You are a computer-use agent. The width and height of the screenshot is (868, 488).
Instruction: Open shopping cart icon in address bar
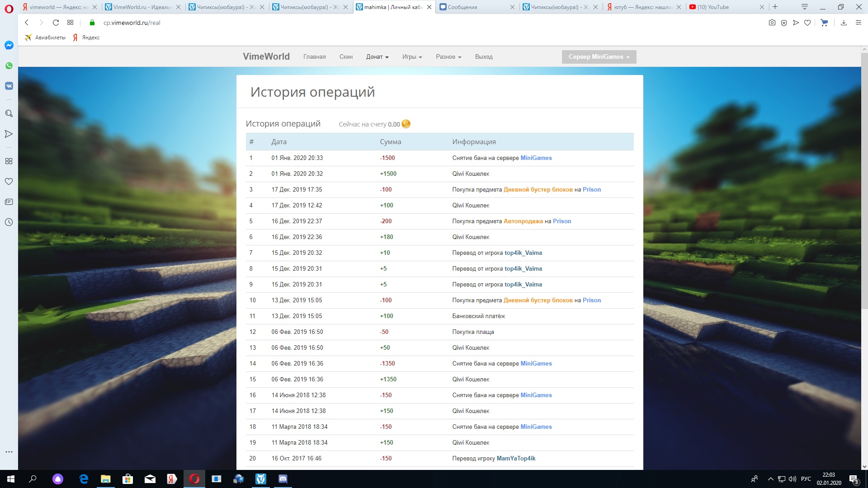point(824,23)
